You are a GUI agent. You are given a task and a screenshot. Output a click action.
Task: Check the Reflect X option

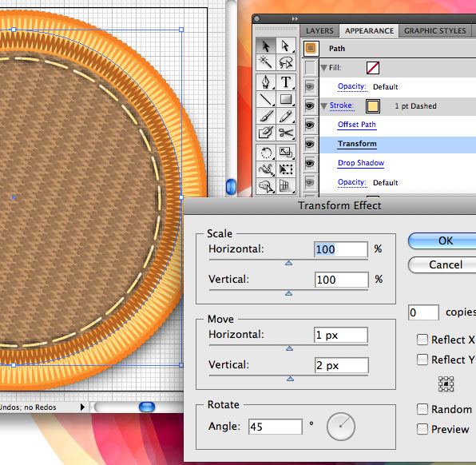[422, 340]
